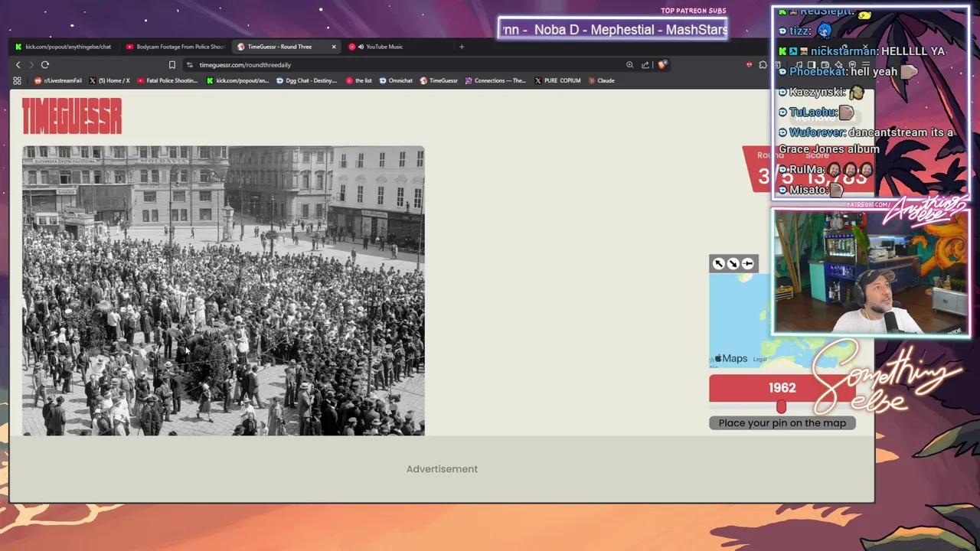
Task: Click the TimeGuessr logo
Action: point(72,116)
